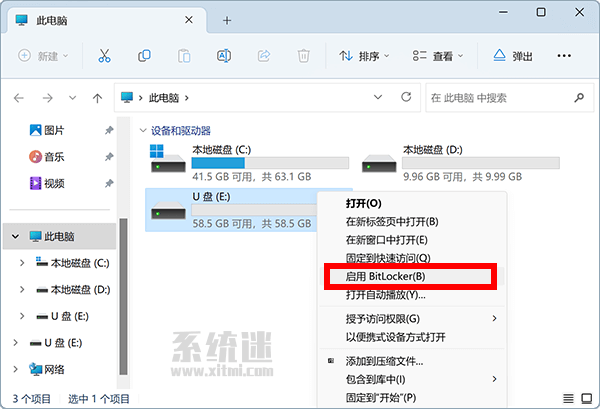This screenshot has height=409, width=600.
Task: Click the search magnifier icon
Action: [x=579, y=98]
